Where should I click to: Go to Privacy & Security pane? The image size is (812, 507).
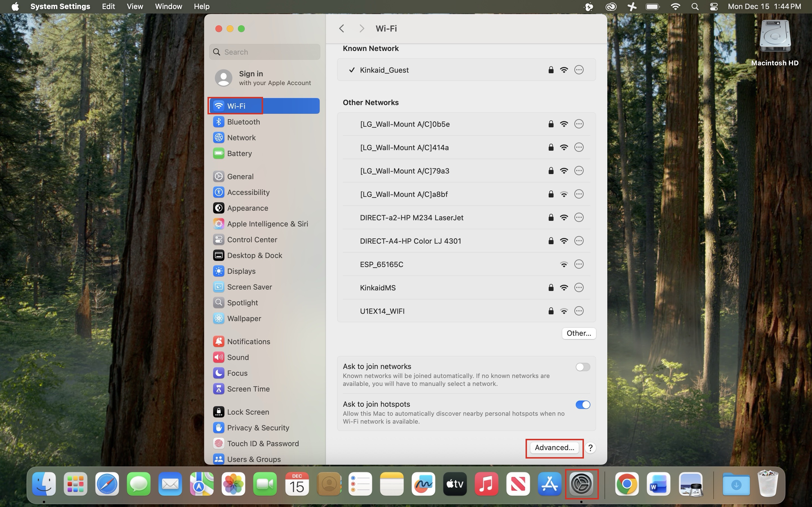[258, 428]
